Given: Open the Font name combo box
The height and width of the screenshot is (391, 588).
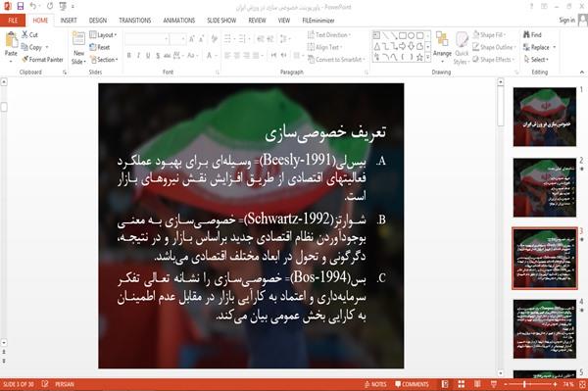Looking at the screenshot, I should pyautogui.click(x=147, y=38).
